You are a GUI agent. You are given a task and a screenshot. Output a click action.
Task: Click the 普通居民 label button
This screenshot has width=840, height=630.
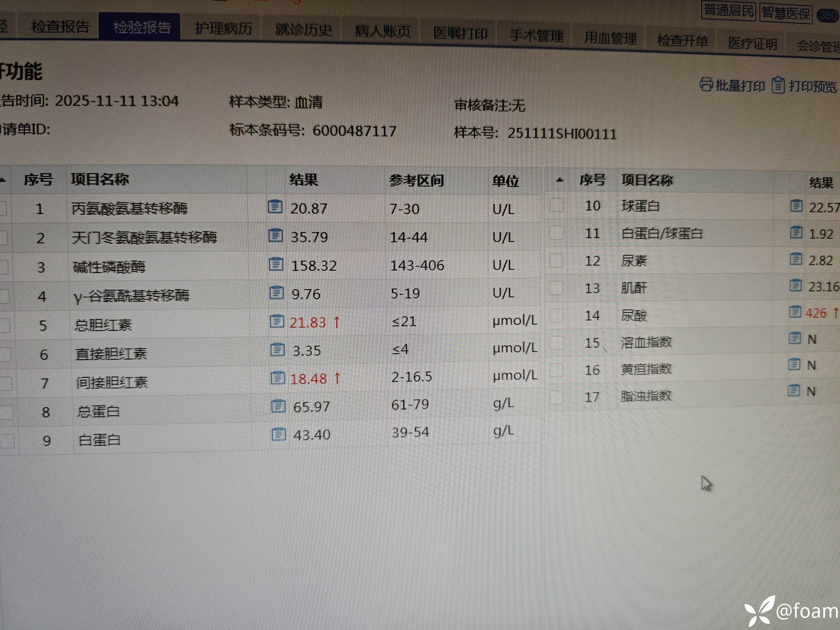click(x=728, y=11)
